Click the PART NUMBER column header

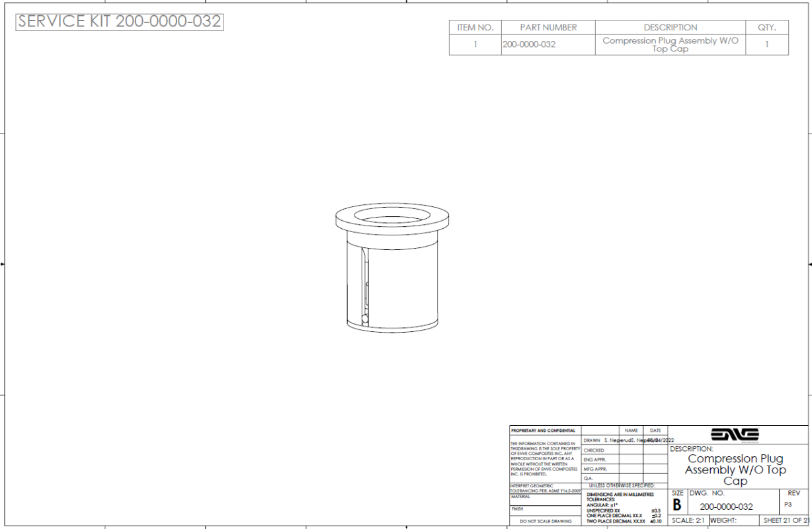click(548, 28)
